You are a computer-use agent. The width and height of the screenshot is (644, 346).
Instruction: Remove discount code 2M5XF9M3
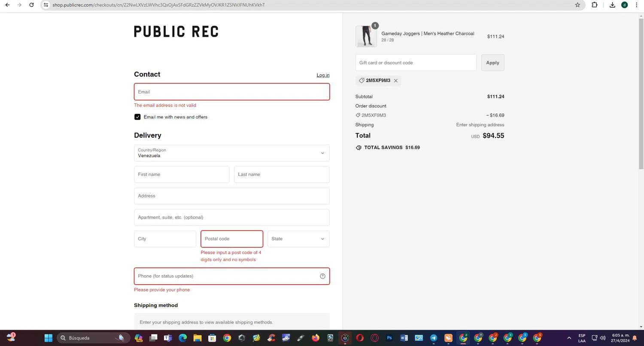coord(396,81)
